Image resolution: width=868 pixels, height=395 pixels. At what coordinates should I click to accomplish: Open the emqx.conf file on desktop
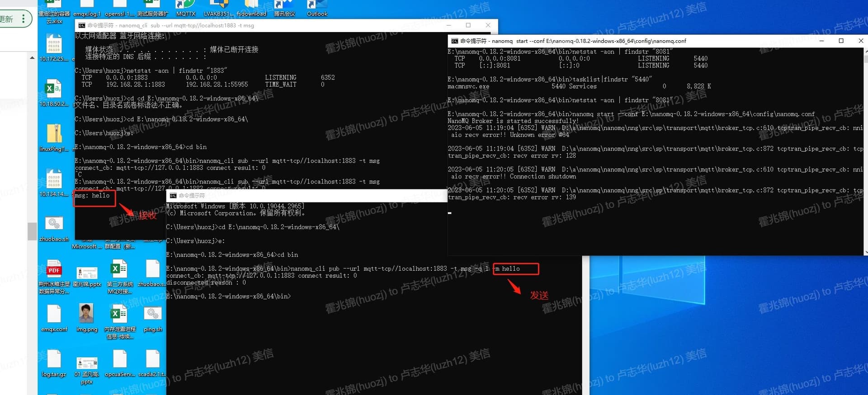tap(54, 315)
